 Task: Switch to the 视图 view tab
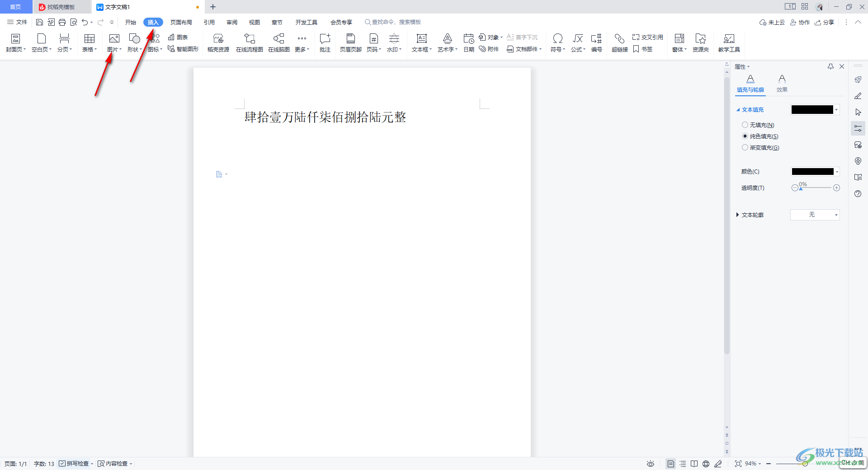click(x=255, y=22)
